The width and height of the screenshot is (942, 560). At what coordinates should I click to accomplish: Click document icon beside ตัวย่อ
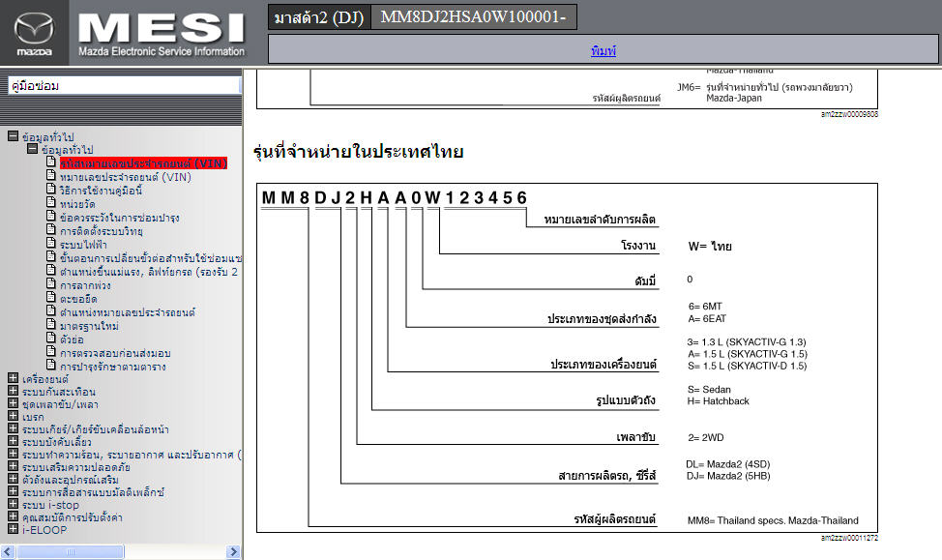[51, 338]
